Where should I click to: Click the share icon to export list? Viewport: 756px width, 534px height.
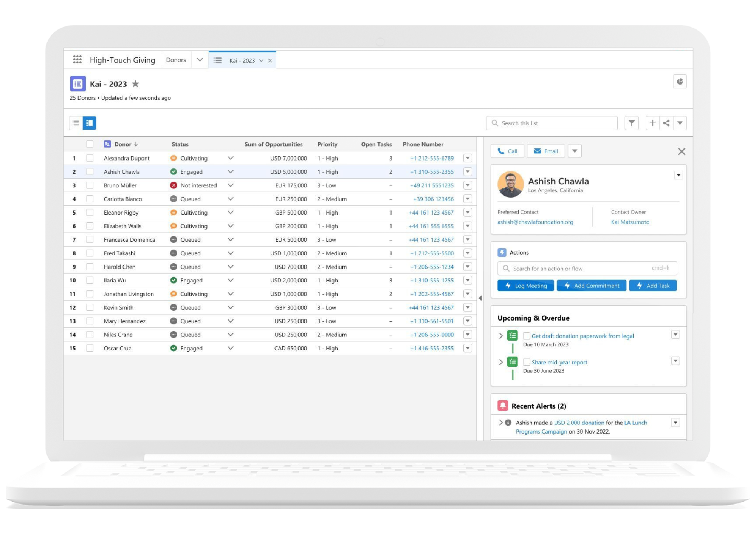(667, 122)
